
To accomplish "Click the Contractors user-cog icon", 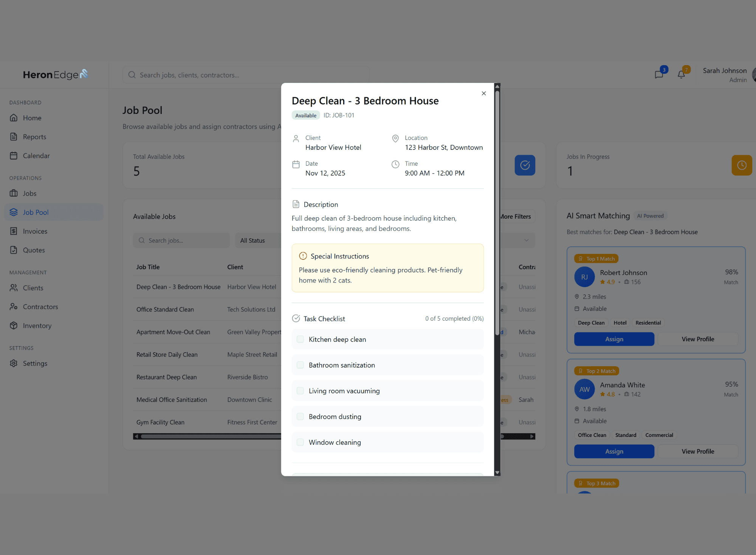I will 14,307.
